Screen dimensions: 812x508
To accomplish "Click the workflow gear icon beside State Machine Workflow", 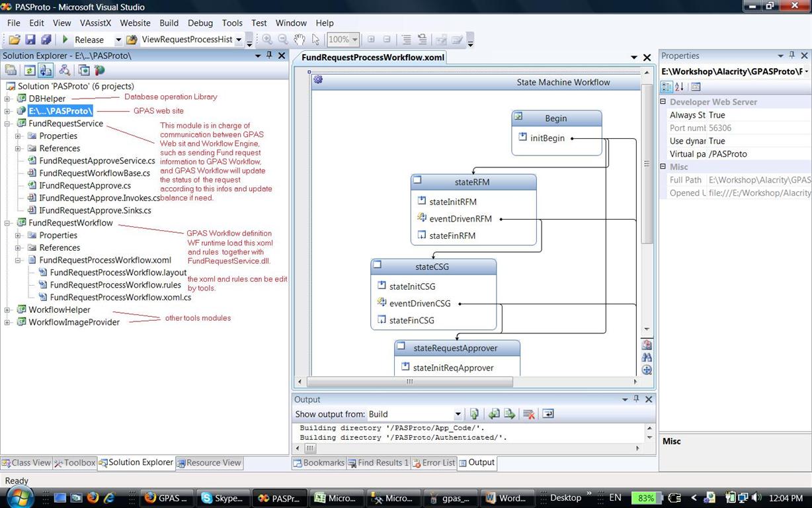I will pos(318,80).
